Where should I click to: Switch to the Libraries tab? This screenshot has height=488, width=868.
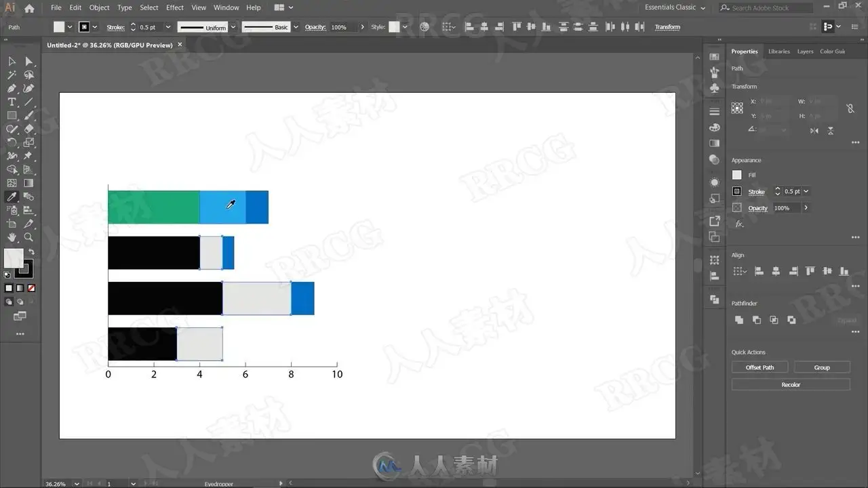pyautogui.click(x=778, y=52)
